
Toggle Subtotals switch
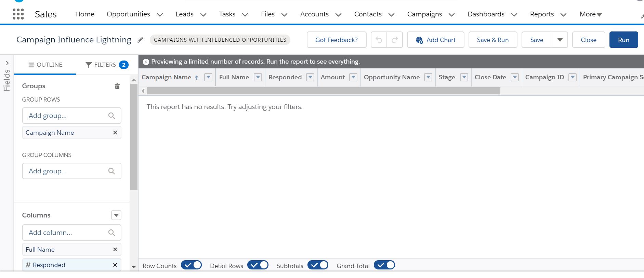click(318, 265)
